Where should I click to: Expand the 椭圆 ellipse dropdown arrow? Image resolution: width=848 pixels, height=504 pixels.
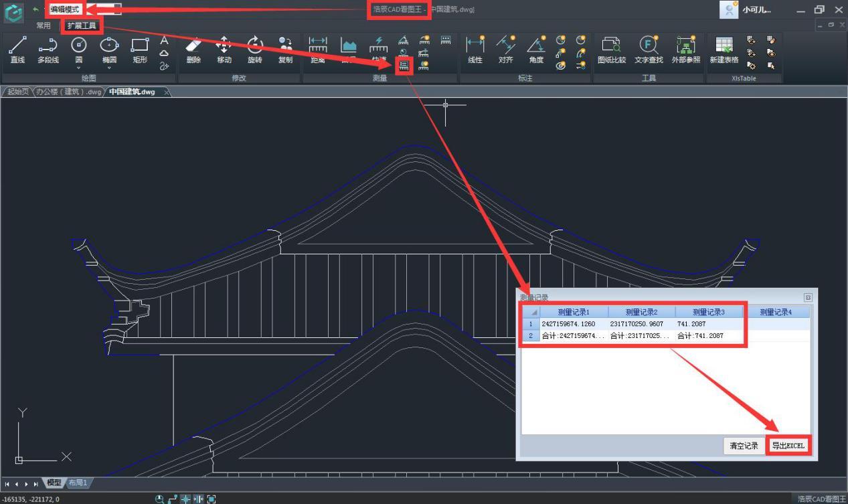pos(109,68)
